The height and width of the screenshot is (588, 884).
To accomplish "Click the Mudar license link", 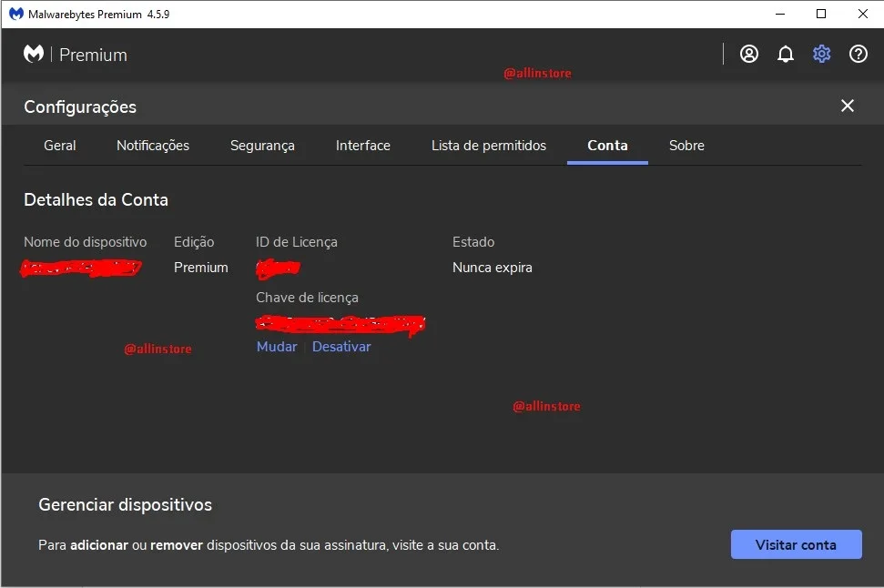I will pyautogui.click(x=277, y=347).
